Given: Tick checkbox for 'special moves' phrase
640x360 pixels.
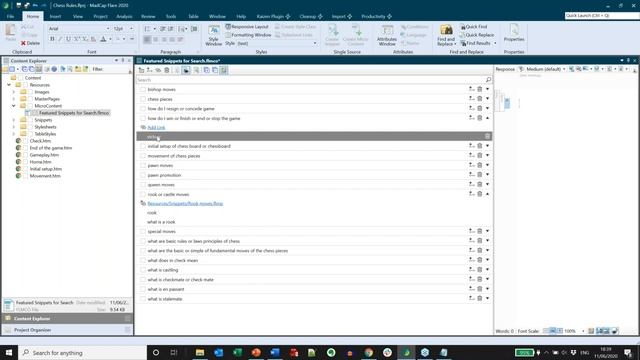Looking at the screenshot, I should pos(142,231).
